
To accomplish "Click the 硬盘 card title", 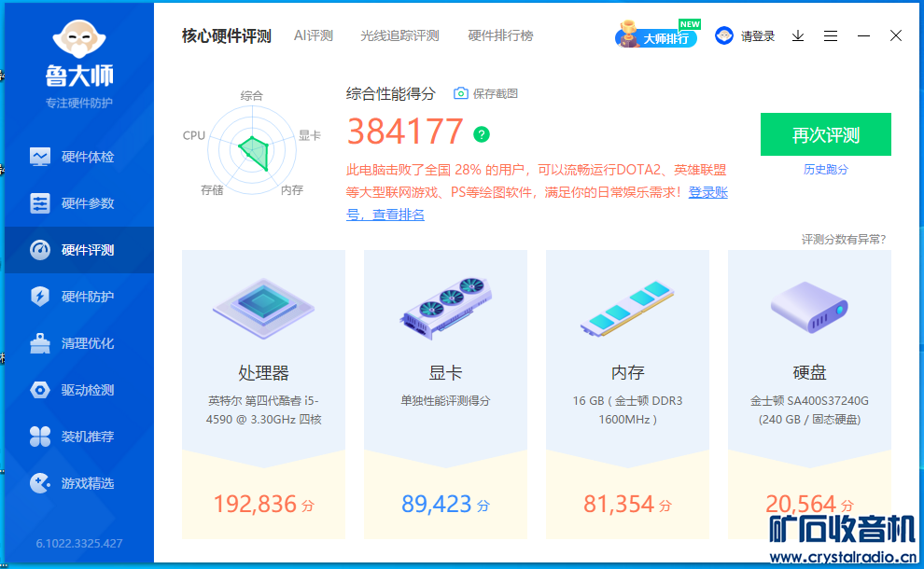I will pyautogui.click(x=810, y=372).
